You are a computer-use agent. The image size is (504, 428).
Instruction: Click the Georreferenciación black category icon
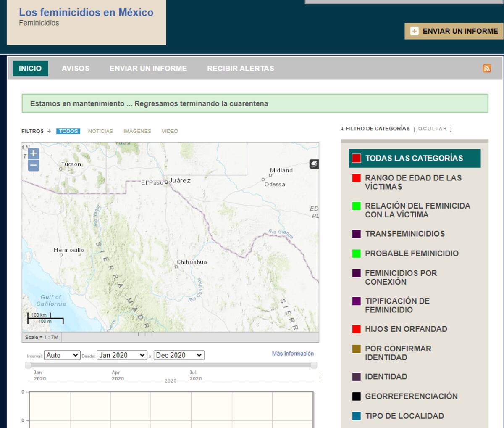click(x=357, y=396)
